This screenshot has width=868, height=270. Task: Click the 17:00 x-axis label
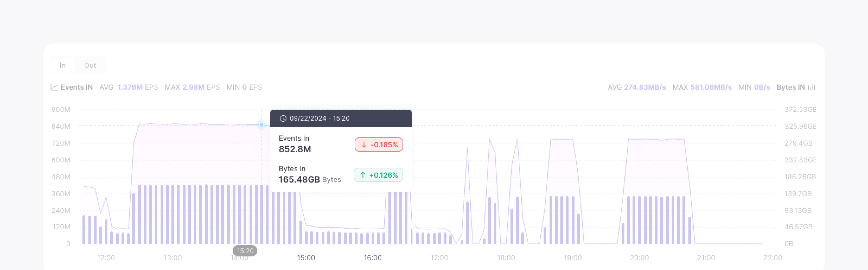439,258
